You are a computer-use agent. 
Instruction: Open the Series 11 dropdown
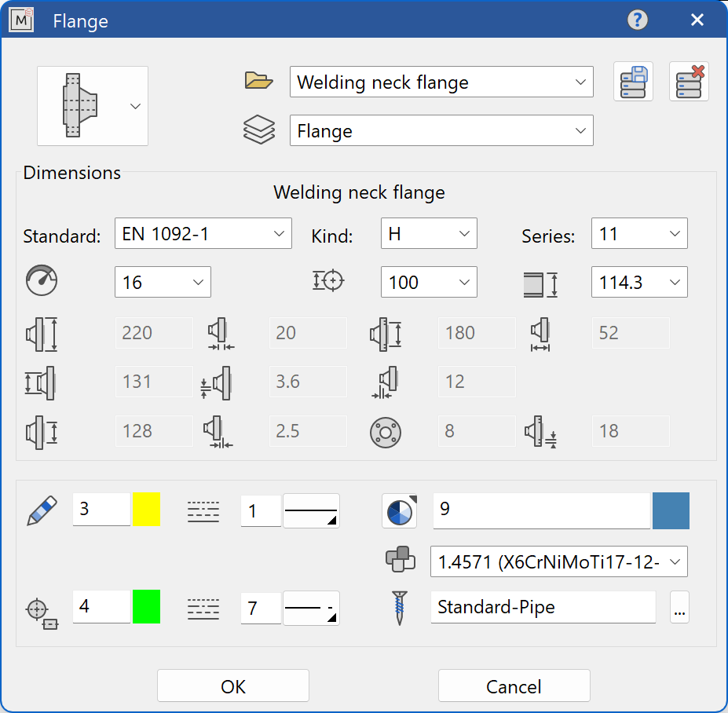[x=639, y=233]
